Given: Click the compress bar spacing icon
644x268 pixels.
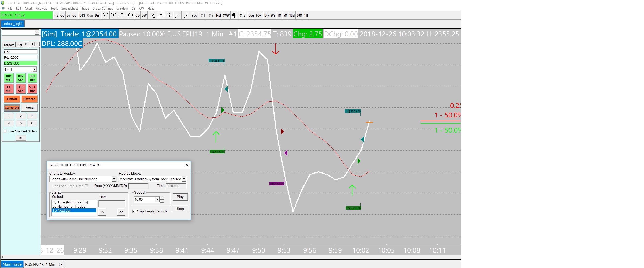Looking at the screenshot, I should point(122,15).
